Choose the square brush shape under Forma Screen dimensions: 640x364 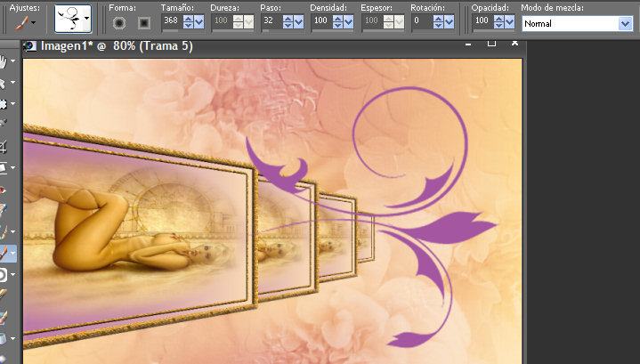(x=142, y=23)
